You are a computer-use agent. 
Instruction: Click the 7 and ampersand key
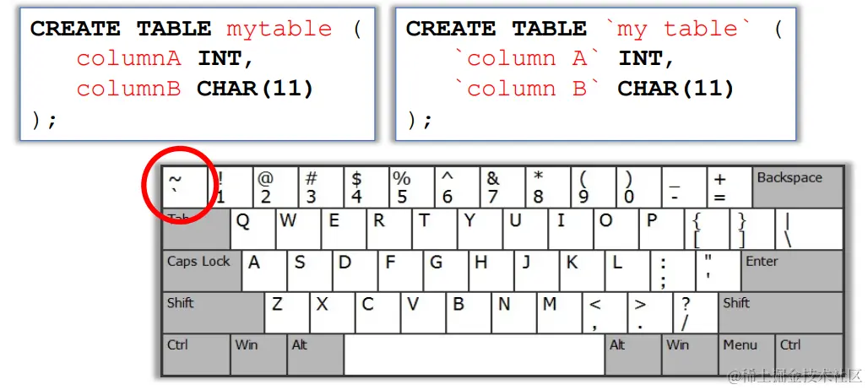pos(502,187)
